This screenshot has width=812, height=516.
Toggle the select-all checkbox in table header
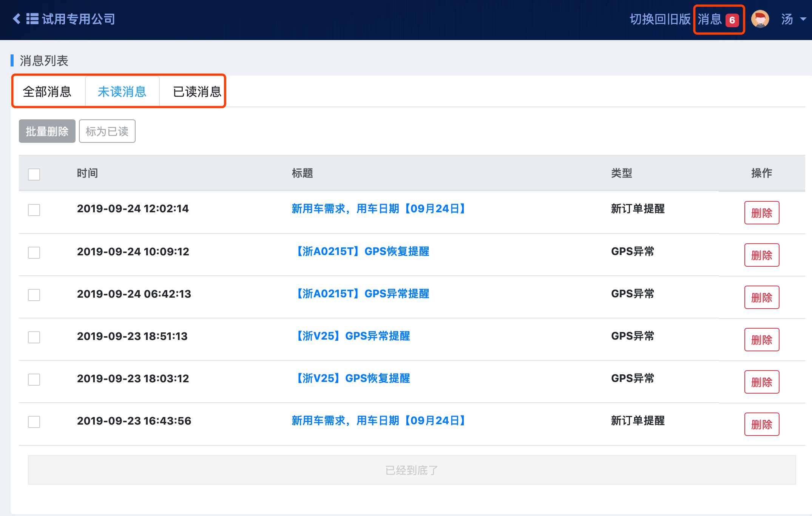[34, 174]
